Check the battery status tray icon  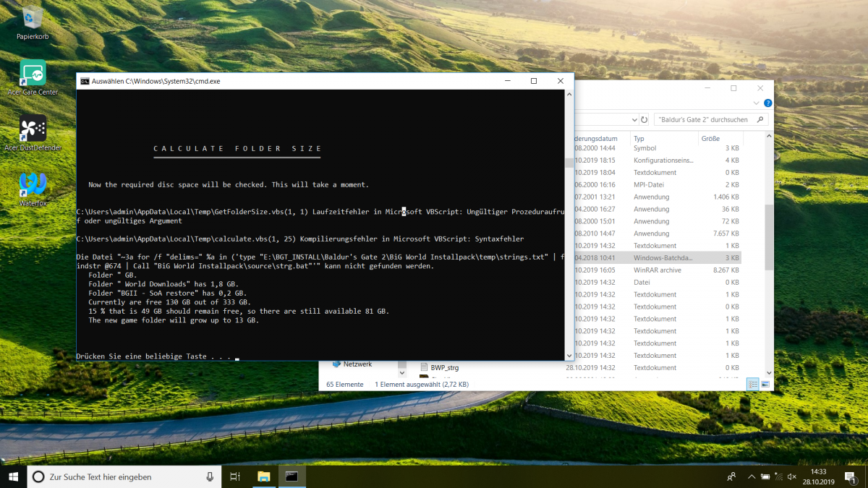click(x=765, y=476)
